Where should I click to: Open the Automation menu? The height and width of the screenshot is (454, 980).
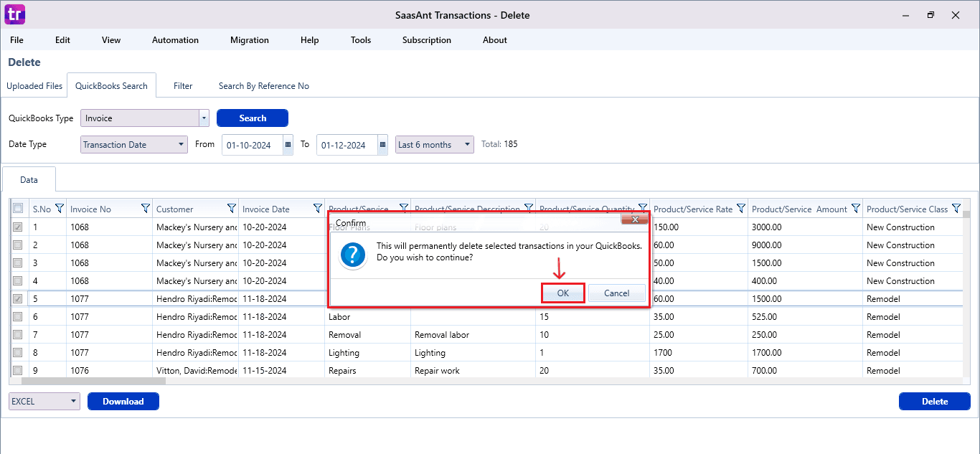click(x=175, y=40)
